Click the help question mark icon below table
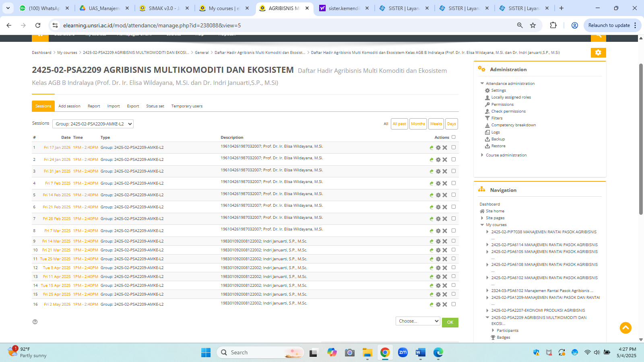 [x=35, y=322]
